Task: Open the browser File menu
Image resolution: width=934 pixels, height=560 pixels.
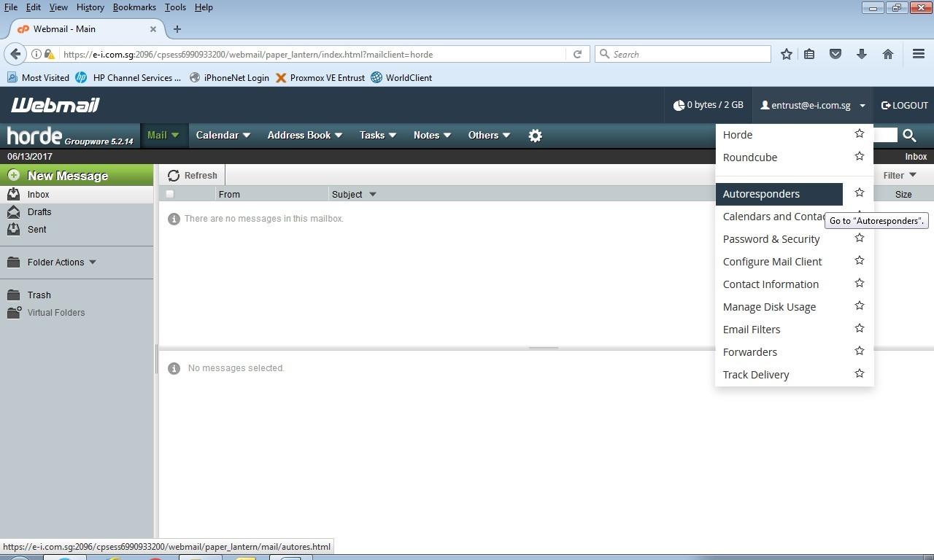Action: point(11,7)
